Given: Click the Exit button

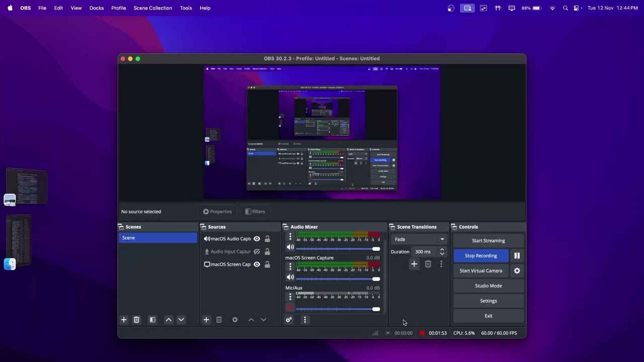Looking at the screenshot, I should [489, 316].
